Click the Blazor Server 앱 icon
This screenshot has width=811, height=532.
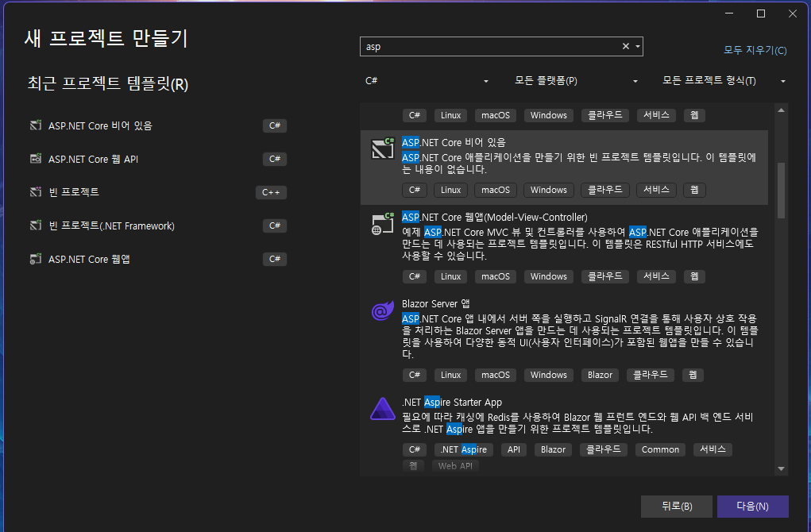click(x=383, y=310)
